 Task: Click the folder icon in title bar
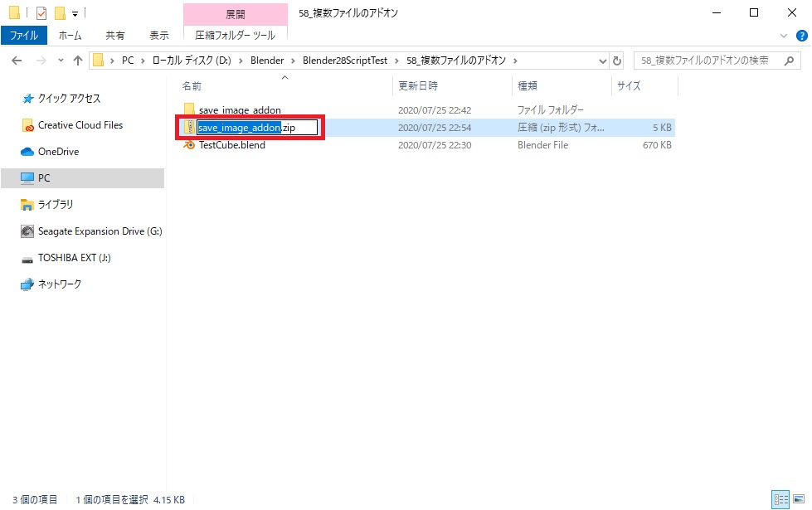[x=14, y=13]
